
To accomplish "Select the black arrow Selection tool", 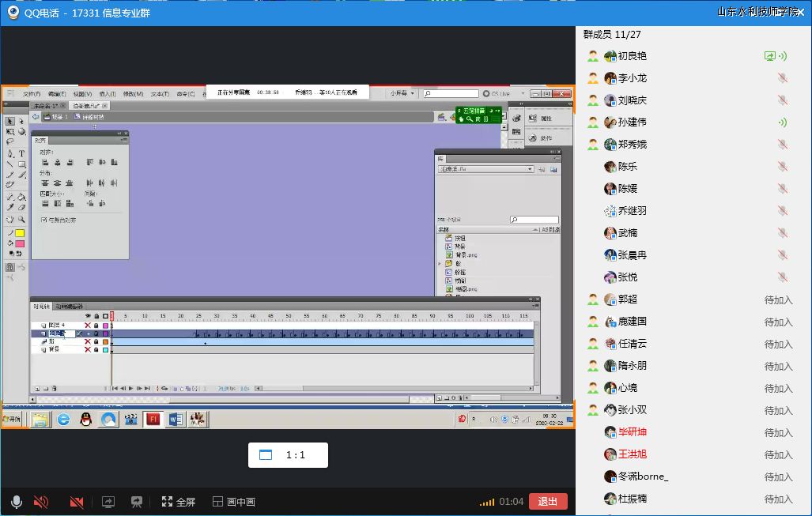I will point(10,122).
